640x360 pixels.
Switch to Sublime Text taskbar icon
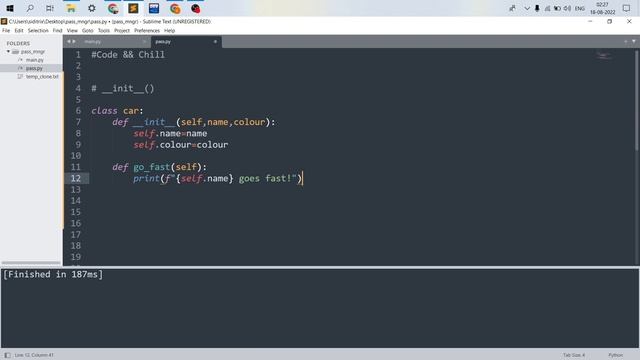(133, 8)
